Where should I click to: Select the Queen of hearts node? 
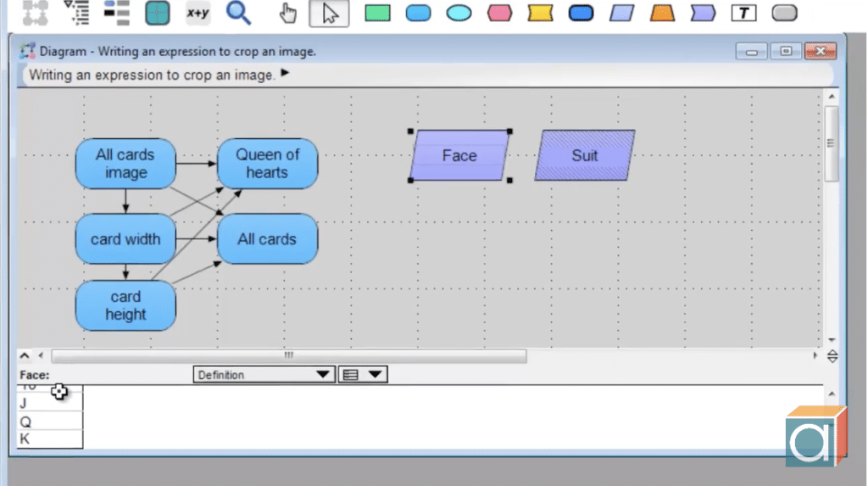267,164
